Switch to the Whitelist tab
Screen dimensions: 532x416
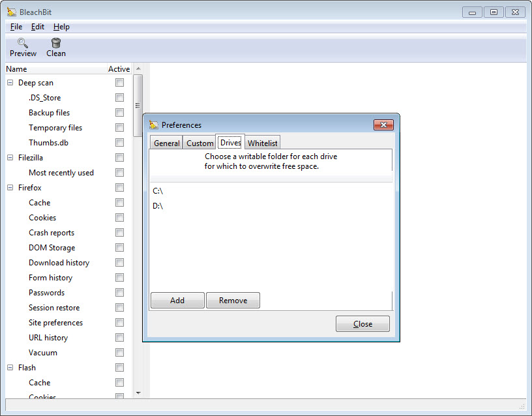coord(262,143)
